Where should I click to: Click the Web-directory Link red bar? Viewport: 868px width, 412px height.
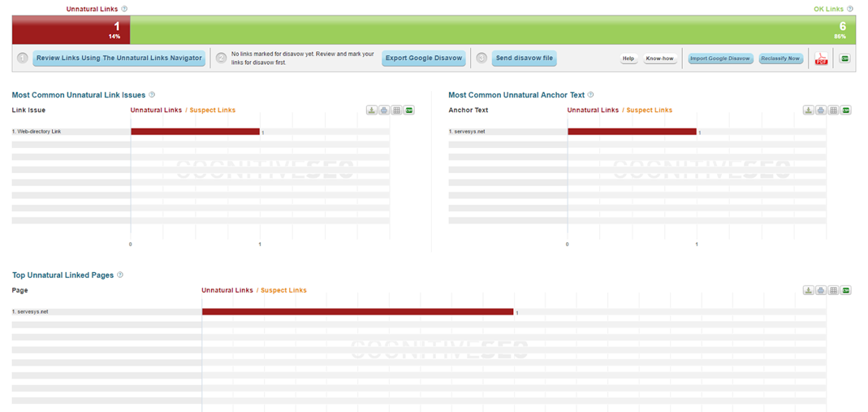(x=195, y=132)
